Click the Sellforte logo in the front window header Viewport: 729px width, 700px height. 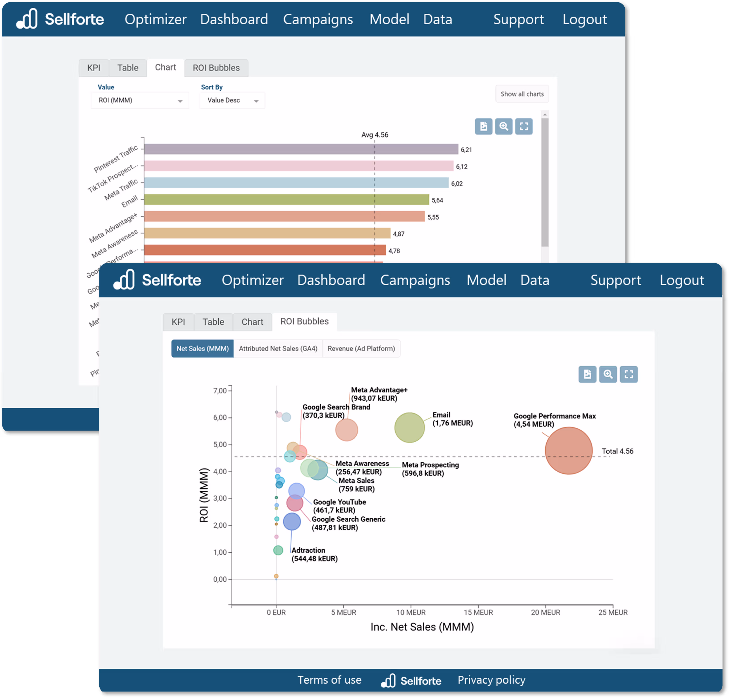(x=157, y=280)
